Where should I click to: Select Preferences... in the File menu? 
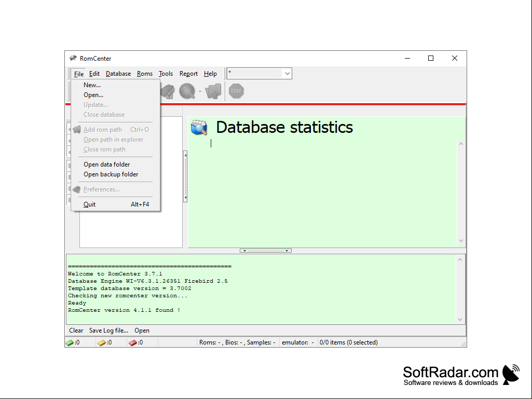click(115, 189)
